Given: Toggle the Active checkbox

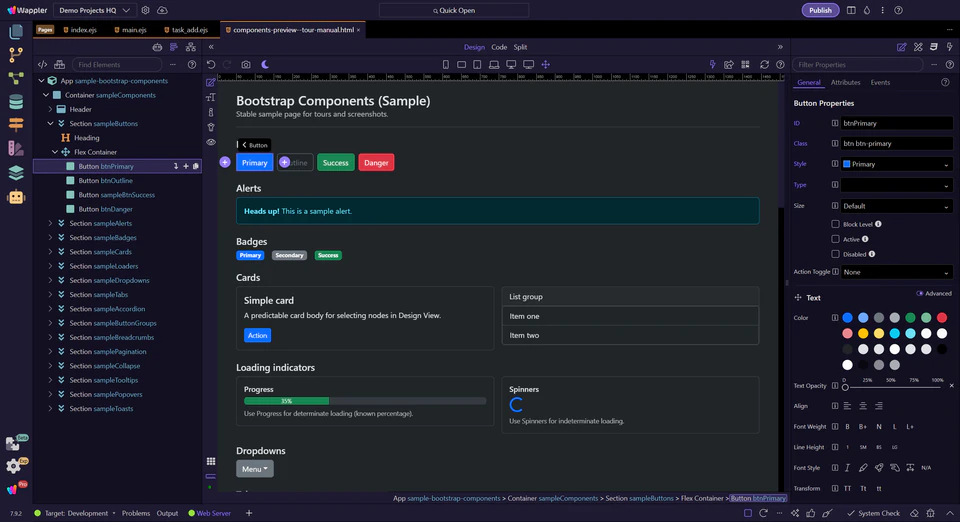Looking at the screenshot, I should click(835, 239).
